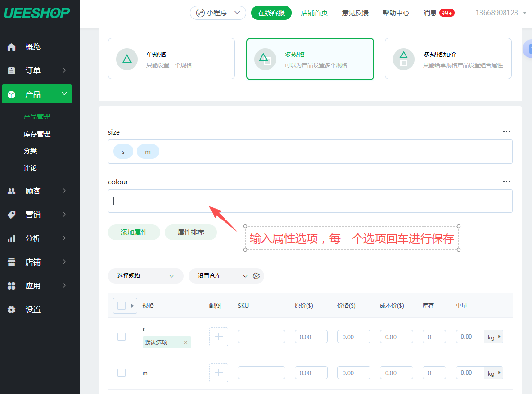Image resolution: width=532 pixels, height=394 pixels.
Task: Click the Analytics bar chart icon
Action: pyautogui.click(x=12, y=238)
